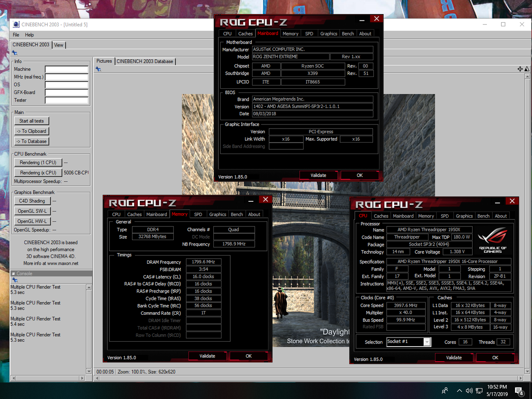Open People icon in taskbar tray
The height and width of the screenshot is (399, 532).
pos(445,391)
